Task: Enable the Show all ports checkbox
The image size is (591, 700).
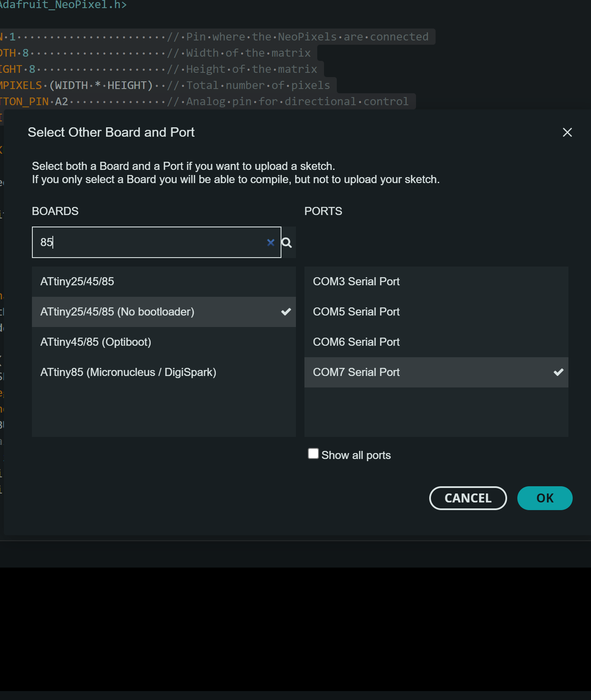Action: 313,454
